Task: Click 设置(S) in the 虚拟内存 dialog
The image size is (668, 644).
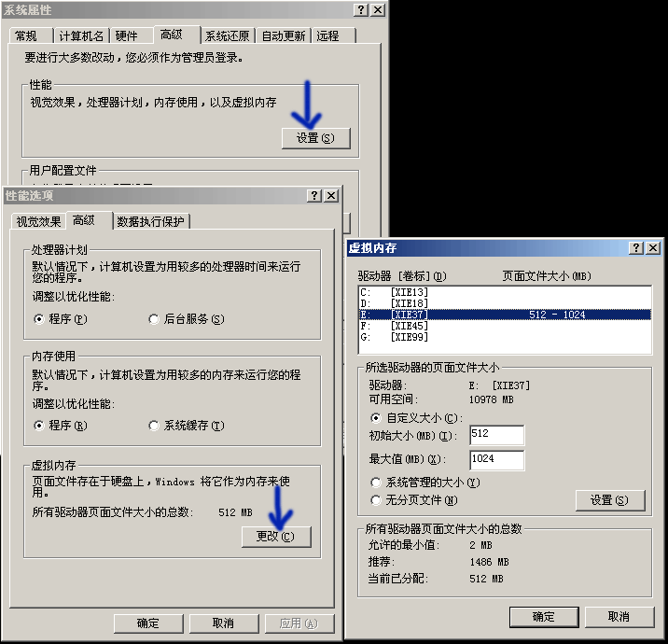Action: pos(609,500)
